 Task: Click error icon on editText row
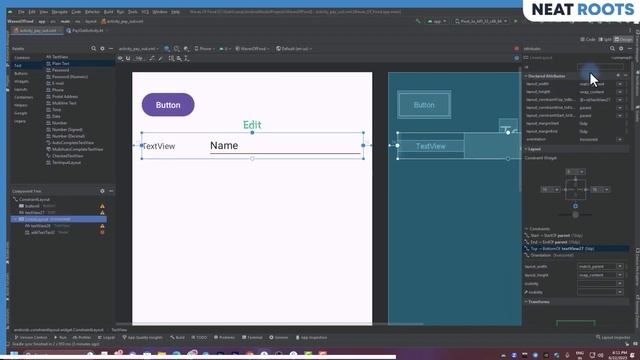click(102, 232)
